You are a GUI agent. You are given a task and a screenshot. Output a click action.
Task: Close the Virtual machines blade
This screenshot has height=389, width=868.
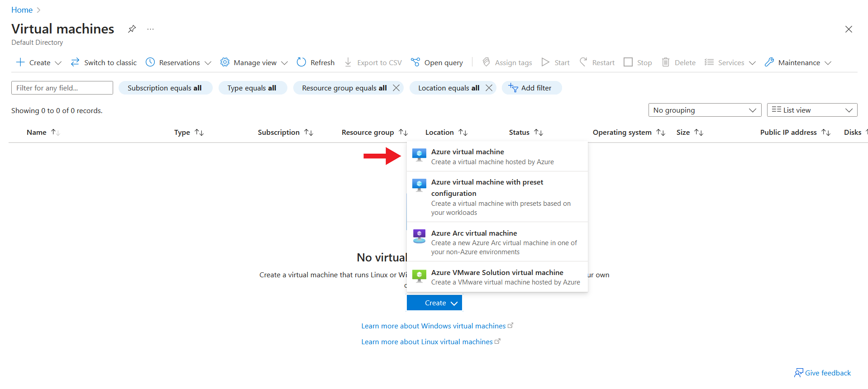(849, 29)
